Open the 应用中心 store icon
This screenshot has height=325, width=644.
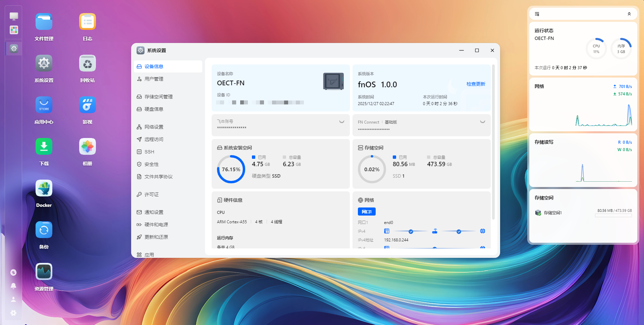pyautogui.click(x=44, y=105)
